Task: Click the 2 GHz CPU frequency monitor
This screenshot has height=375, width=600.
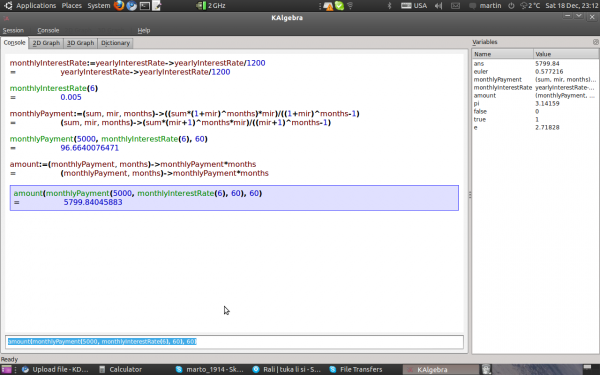Action: click(211, 5)
